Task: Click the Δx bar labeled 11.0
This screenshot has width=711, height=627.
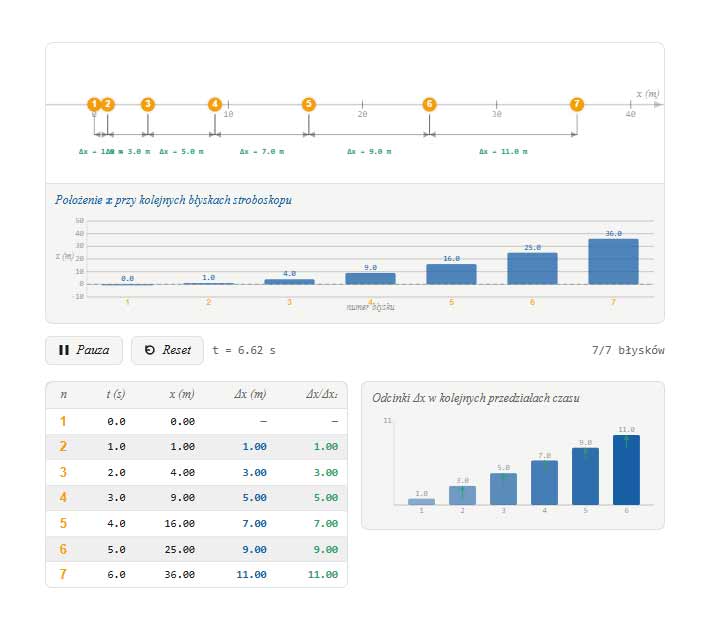Action: (x=626, y=470)
